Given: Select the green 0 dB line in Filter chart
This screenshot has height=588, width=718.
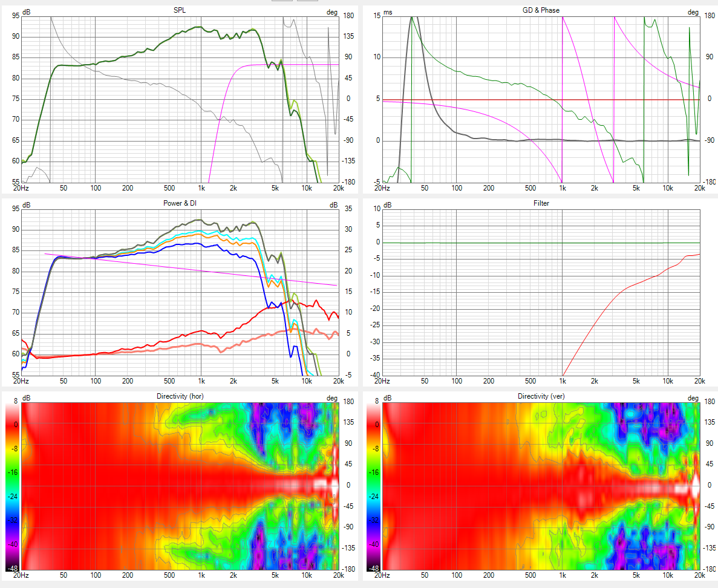Looking at the screenshot, I should tap(541, 243).
